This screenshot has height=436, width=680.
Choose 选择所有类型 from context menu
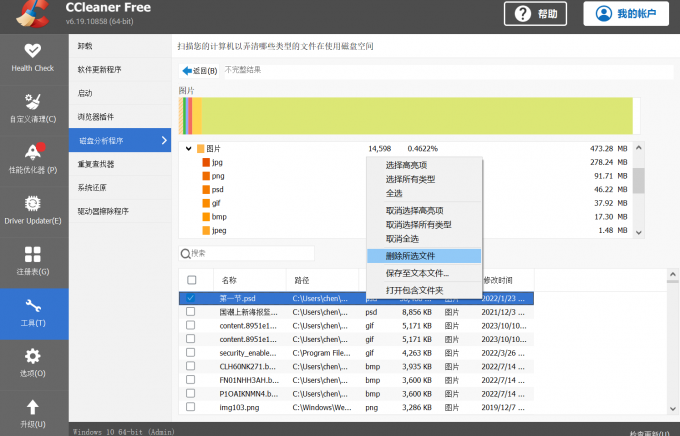(424, 179)
